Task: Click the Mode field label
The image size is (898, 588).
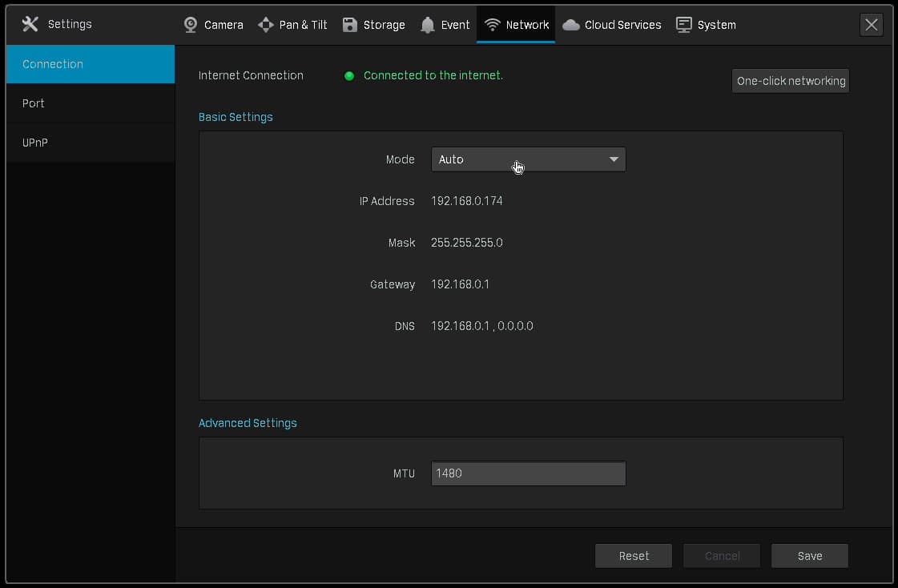Action: tap(401, 159)
